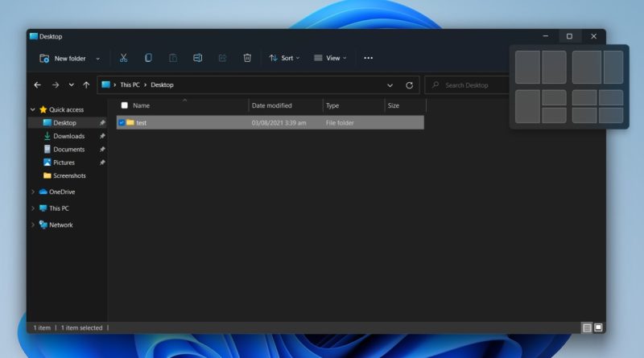Open recent locations dropdown chevron
The width and height of the screenshot is (644, 358).
(x=72, y=85)
